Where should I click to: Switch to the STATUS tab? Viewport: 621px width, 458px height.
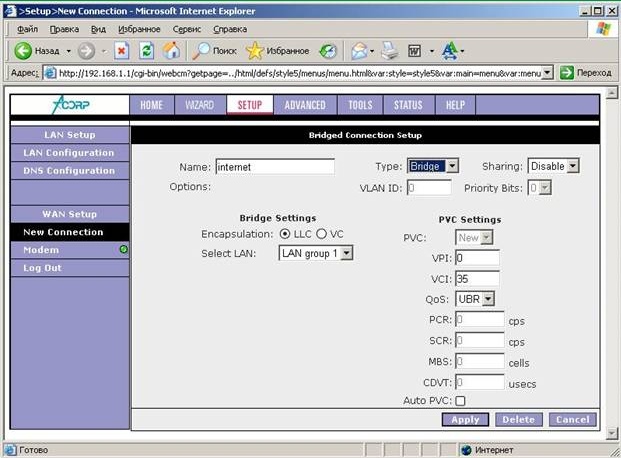(x=408, y=105)
